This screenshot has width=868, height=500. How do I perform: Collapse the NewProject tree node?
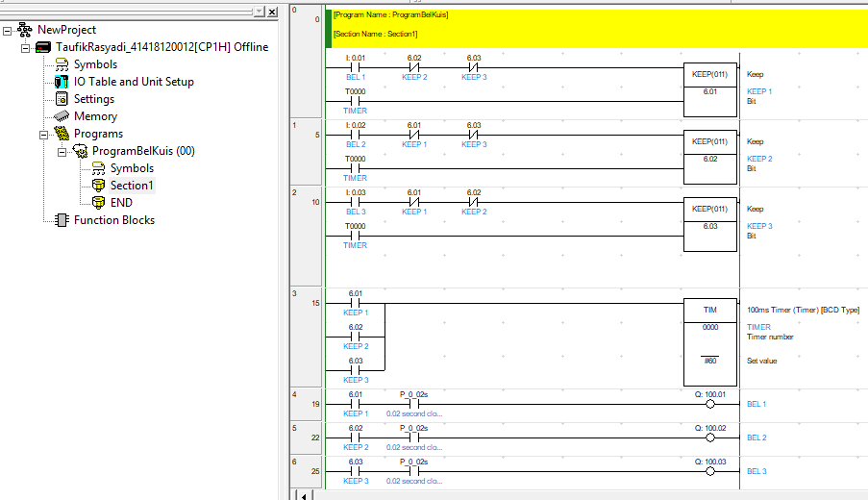(x=7, y=31)
